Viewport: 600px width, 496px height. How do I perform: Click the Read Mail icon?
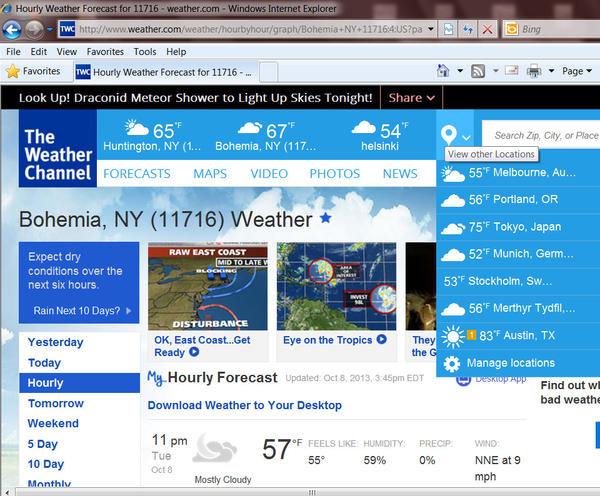(512, 71)
